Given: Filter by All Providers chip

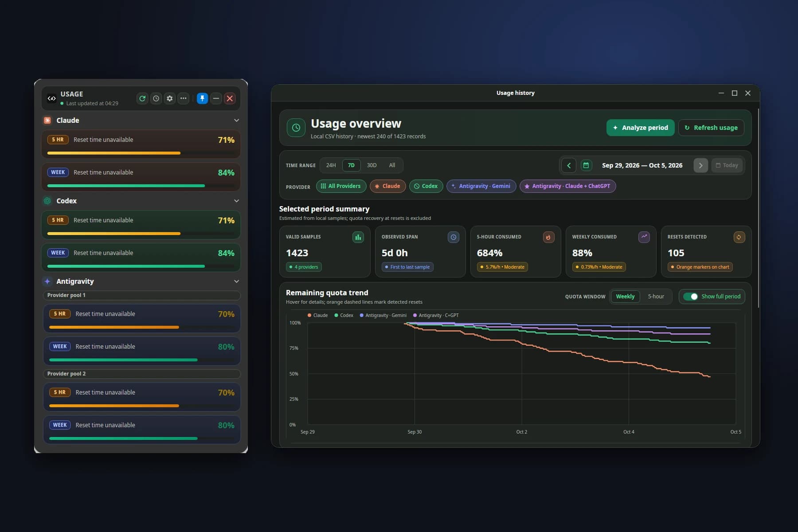Looking at the screenshot, I should coord(341,186).
